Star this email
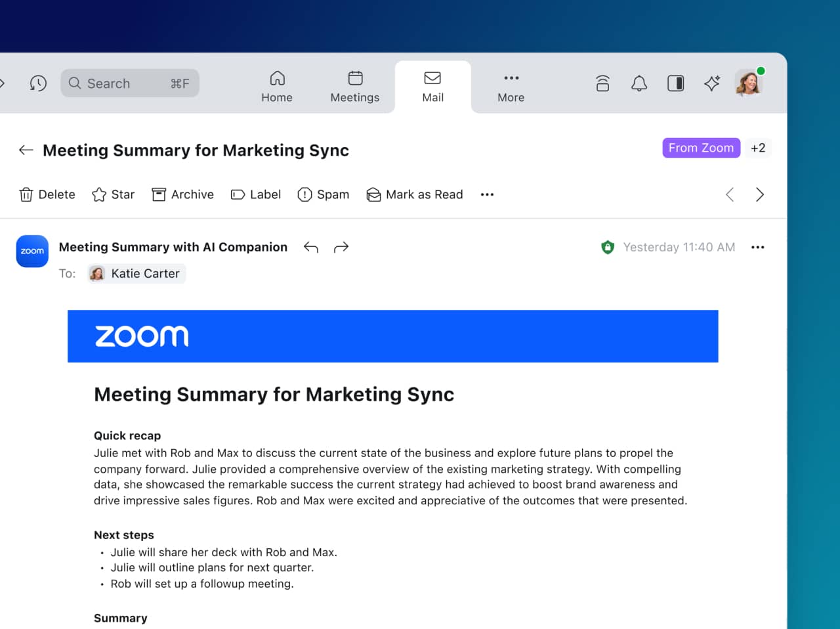The width and height of the screenshot is (840, 629). [114, 194]
